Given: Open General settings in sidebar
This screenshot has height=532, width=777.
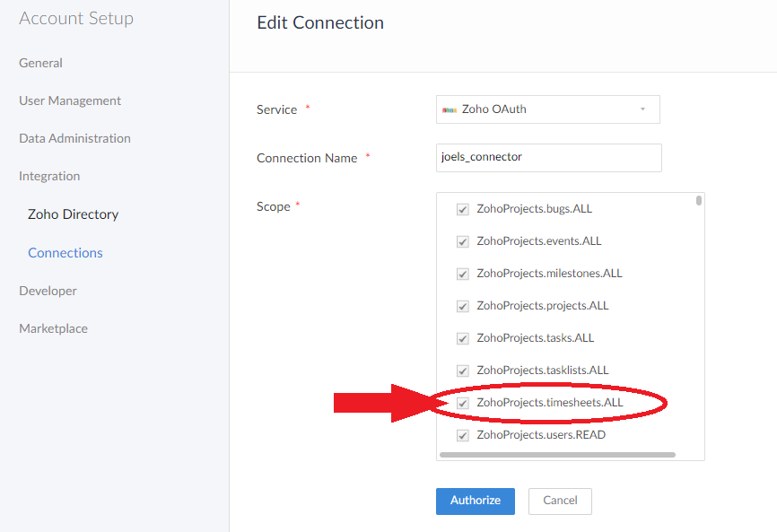Looking at the screenshot, I should 40,63.
